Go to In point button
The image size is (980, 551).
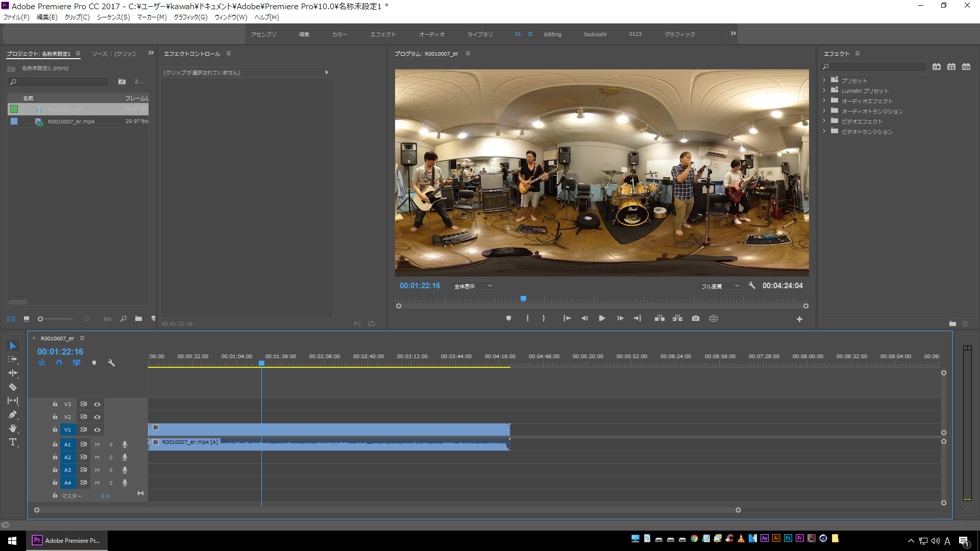567,318
